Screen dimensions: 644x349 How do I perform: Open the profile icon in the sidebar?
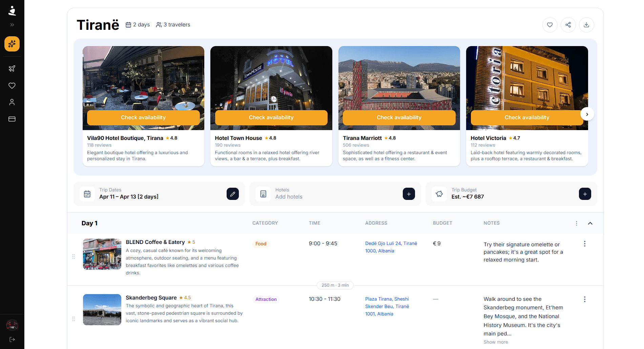(12, 102)
